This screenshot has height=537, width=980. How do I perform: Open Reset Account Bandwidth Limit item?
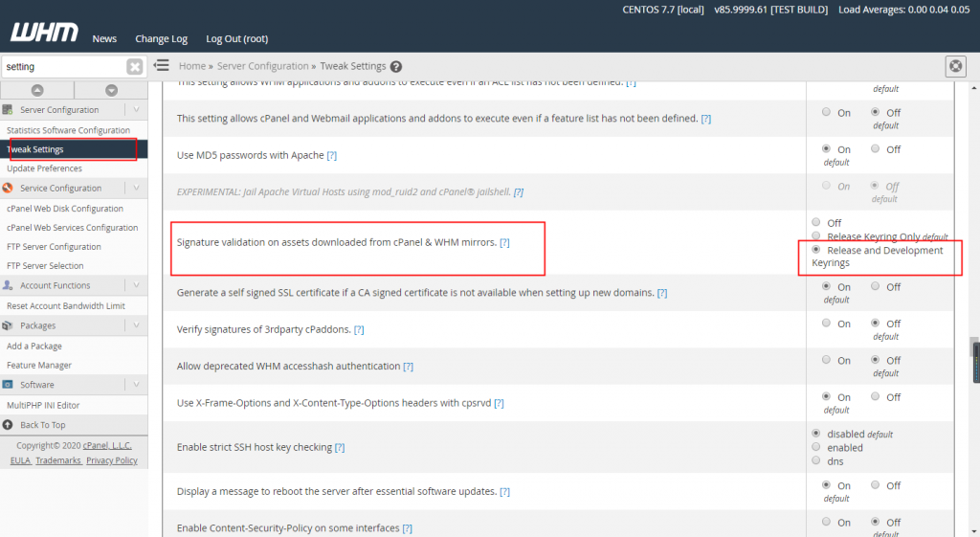[66, 306]
